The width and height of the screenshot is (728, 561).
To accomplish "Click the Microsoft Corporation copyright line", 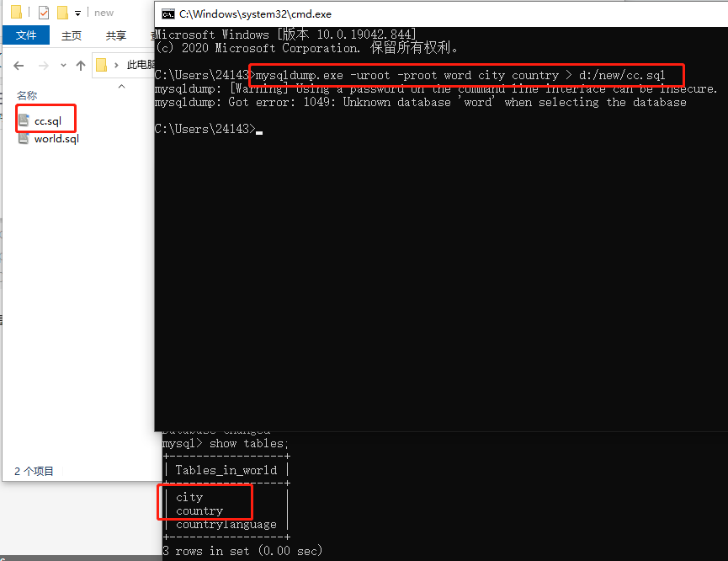I will pos(306,48).
